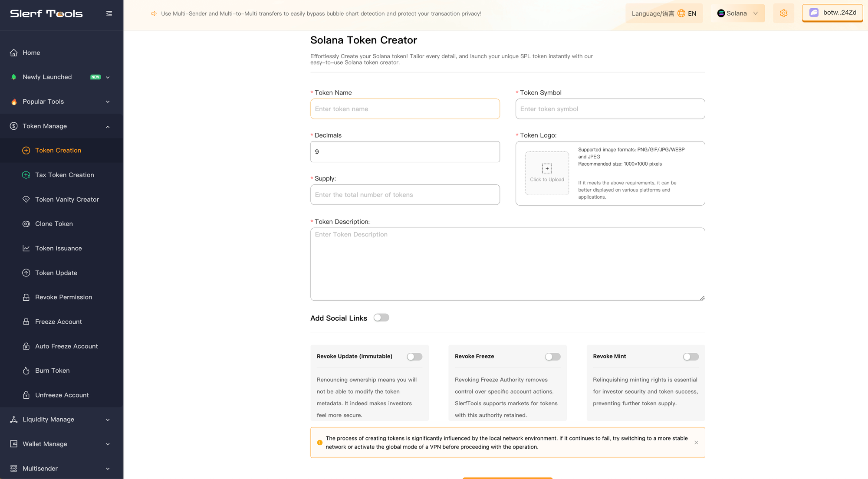Click the upload plus icon for logo

point(547,168)
